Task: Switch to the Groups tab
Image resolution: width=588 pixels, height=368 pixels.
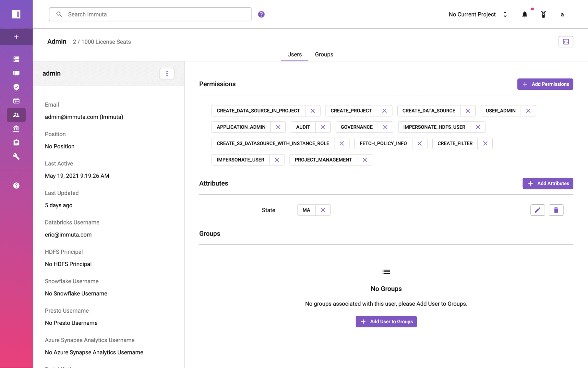Action: tap(324, 54)
